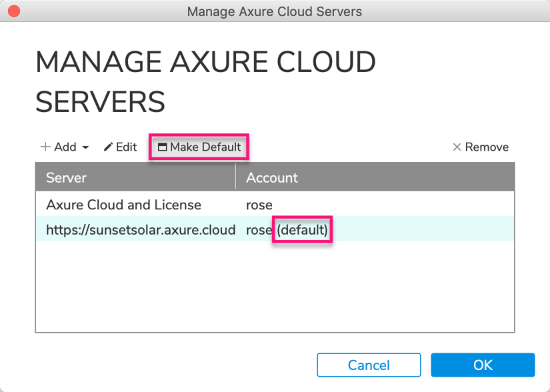550x392 pixels.
Task: Confirm changes with the OK button
Action: 483,365
